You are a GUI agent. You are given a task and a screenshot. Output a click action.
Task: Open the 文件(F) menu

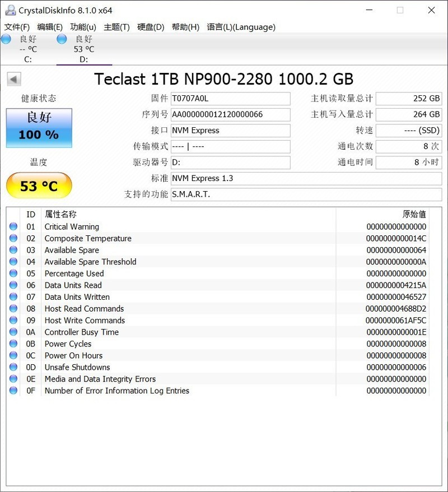tap(17, 27)
